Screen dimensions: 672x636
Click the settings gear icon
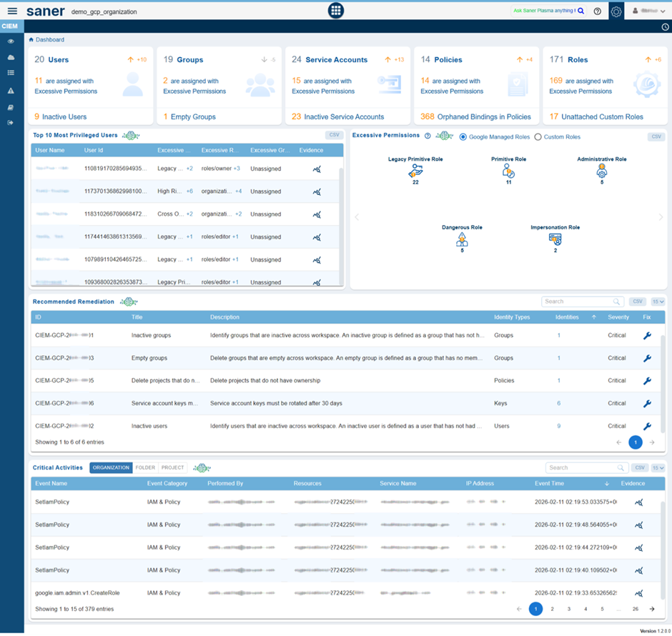[x=616, y=11]
